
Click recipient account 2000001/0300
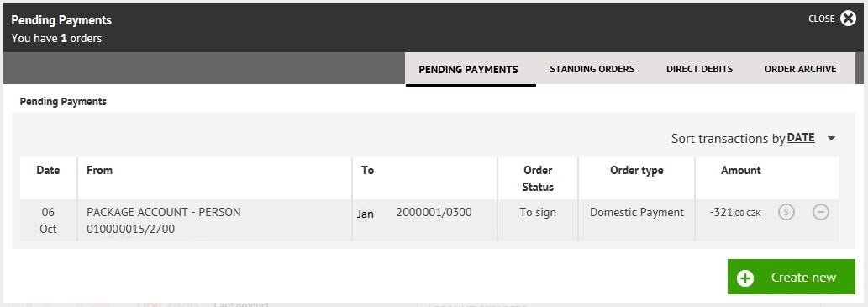(x=434, y=212)
